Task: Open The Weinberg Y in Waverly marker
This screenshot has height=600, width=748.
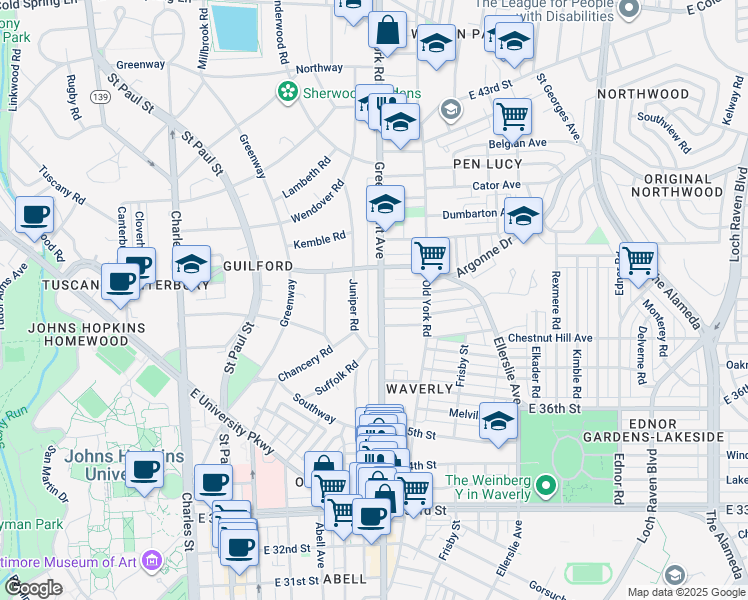Action: point(546,488)
